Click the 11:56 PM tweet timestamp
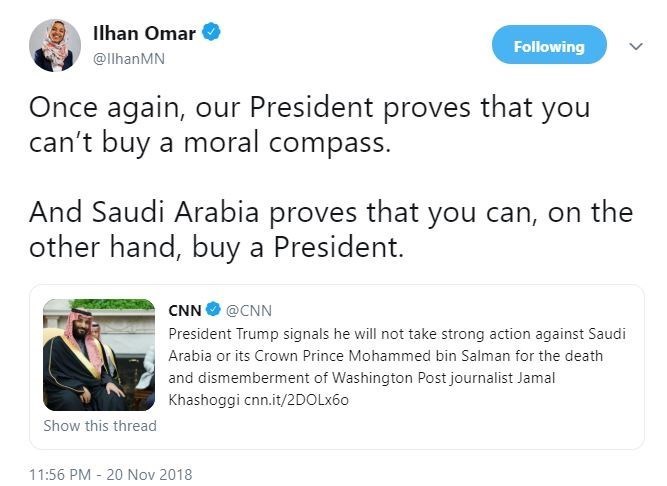The image size is (667, 486). pos(110,474)
